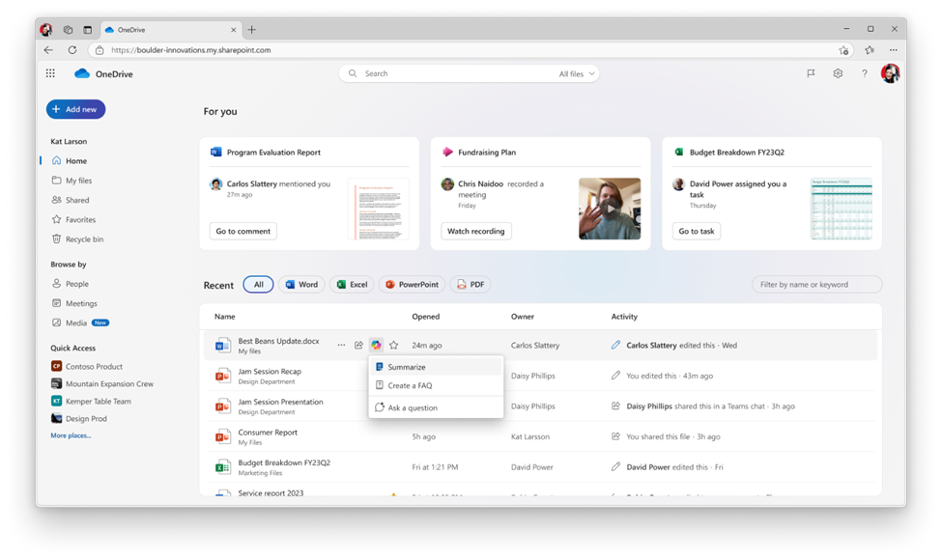Share Best Beans Update.docx using the share icon

click(x=358, y=343)
